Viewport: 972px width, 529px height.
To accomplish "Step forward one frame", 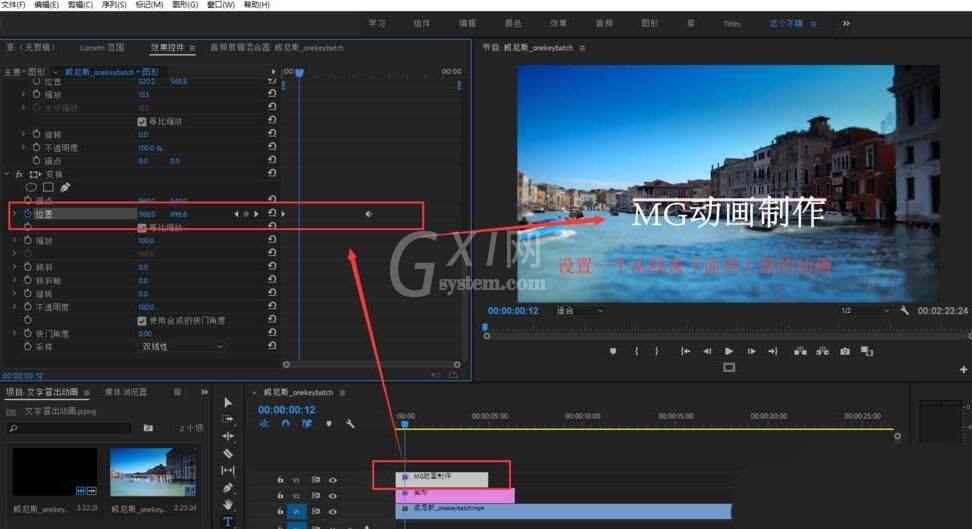I will click(751, 351).
